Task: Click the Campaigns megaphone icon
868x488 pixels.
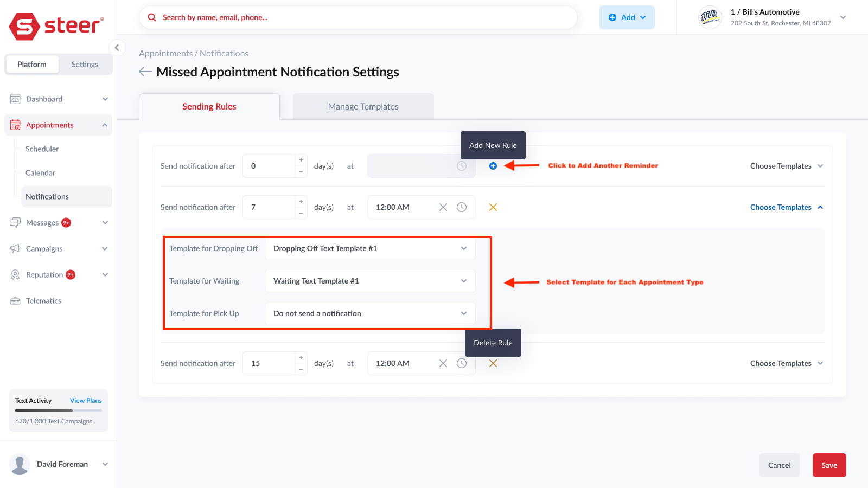Action: tap(16, 248)
